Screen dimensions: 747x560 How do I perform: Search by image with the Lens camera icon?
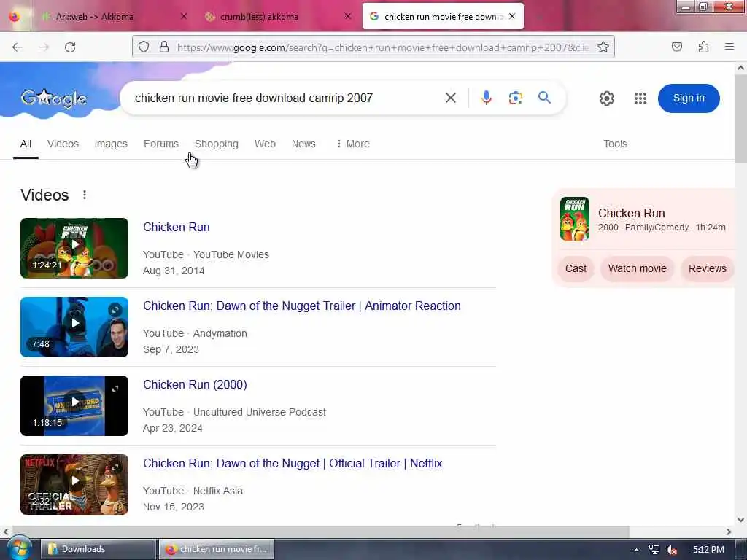pos(515,98)
